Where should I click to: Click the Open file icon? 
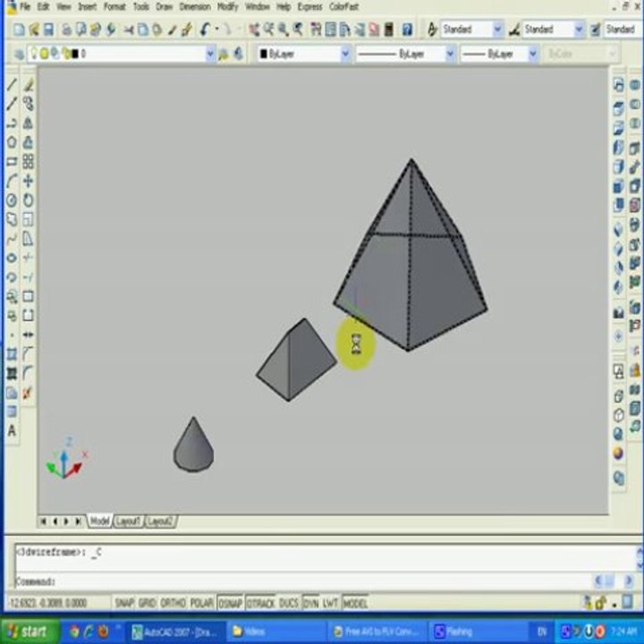[x=34, y=30]
